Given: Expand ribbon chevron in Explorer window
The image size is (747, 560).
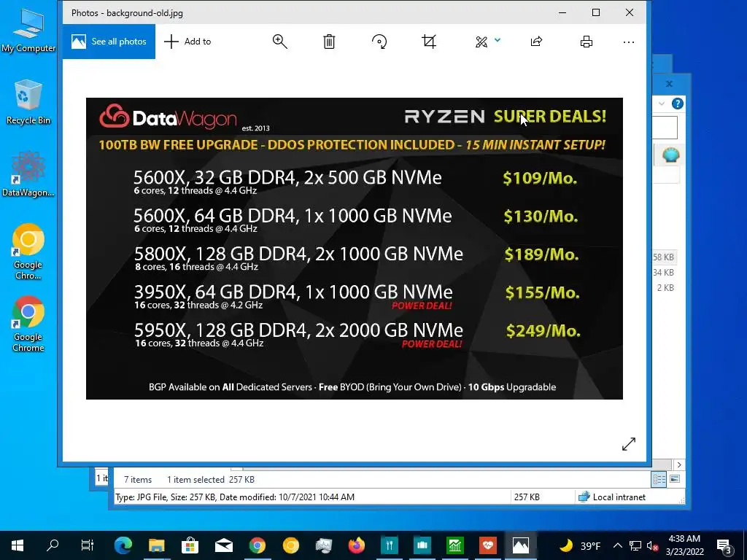Looking at the screenshot, I should [x=662, y=104].
